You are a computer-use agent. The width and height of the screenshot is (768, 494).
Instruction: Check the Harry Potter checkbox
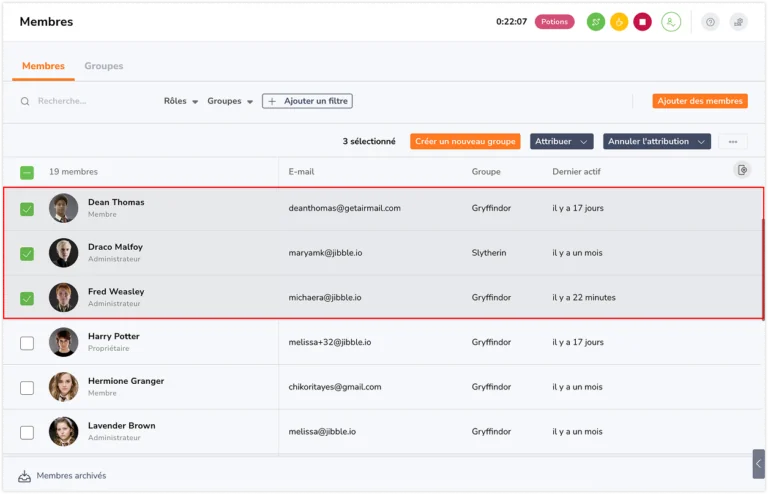point(27,343)
